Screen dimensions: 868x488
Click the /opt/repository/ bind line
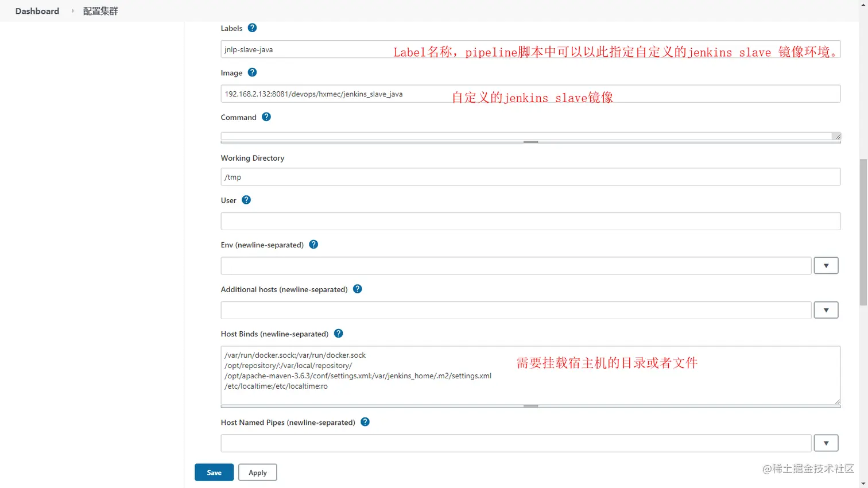pyautogui.click(x=288, y=366)
